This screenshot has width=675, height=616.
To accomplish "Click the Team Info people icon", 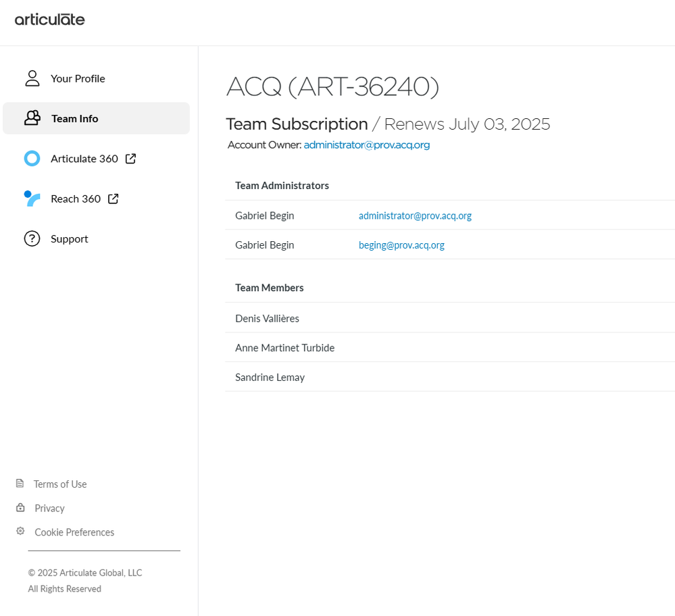I will (32, 118).
